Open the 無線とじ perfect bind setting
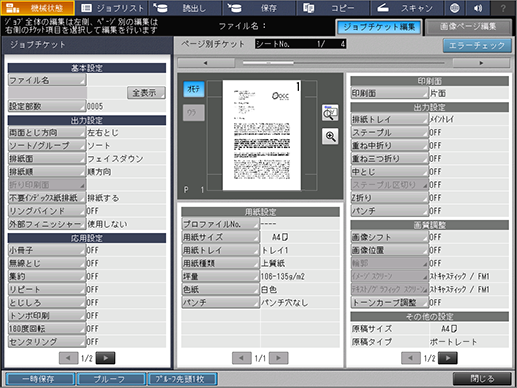517x388 pixels. [x=47, y=263]
